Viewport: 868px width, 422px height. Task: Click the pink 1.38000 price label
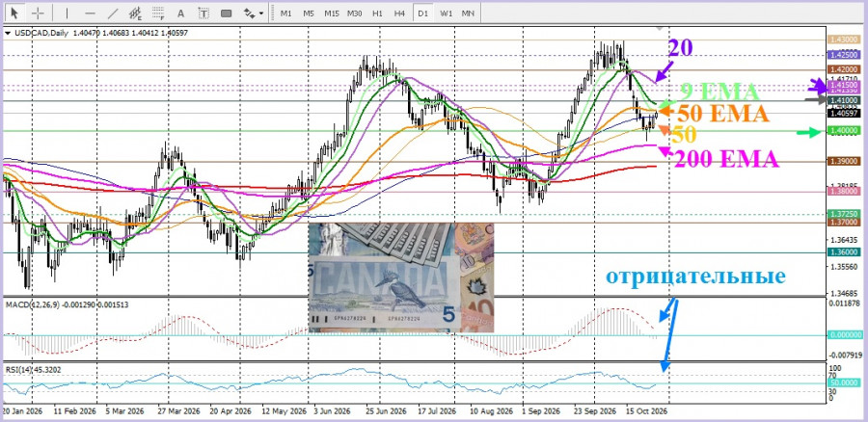pos(843,192)
